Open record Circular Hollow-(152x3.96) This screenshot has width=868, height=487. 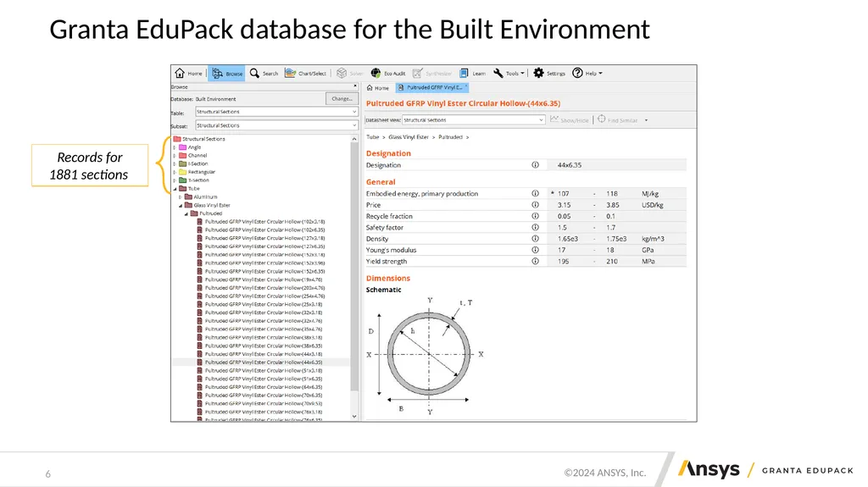point(261,263)
